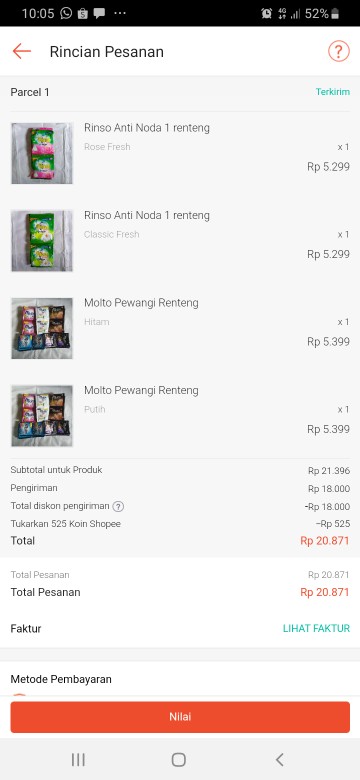Open WhatsApp notification in status bar
Viewport: 360px width, 780px height.
(66, 13)
